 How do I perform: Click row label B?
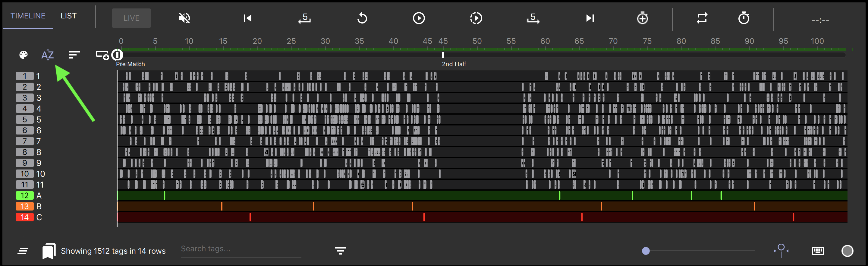[x=39, y=206]
